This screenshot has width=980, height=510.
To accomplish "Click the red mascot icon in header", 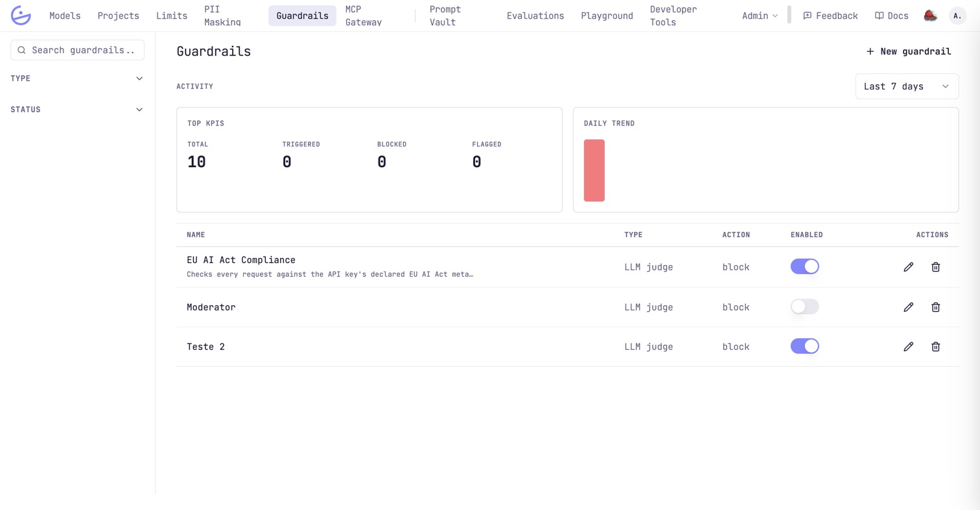I will tap(930, 16).
